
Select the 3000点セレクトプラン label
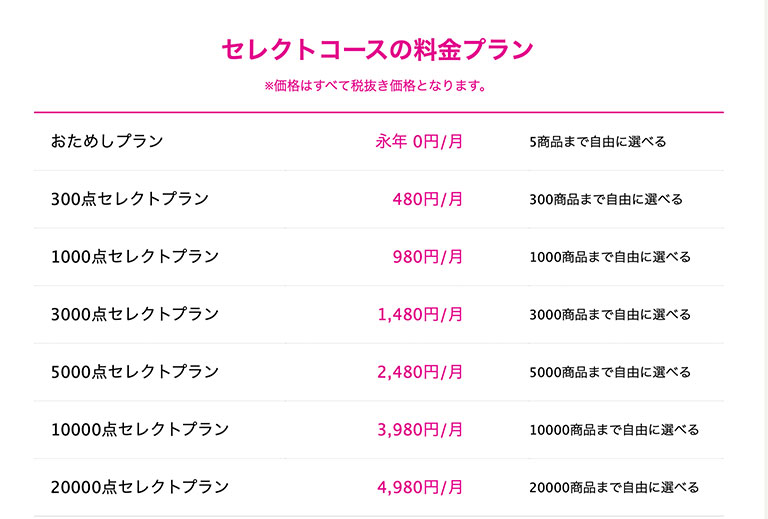(x=135, y=314)
